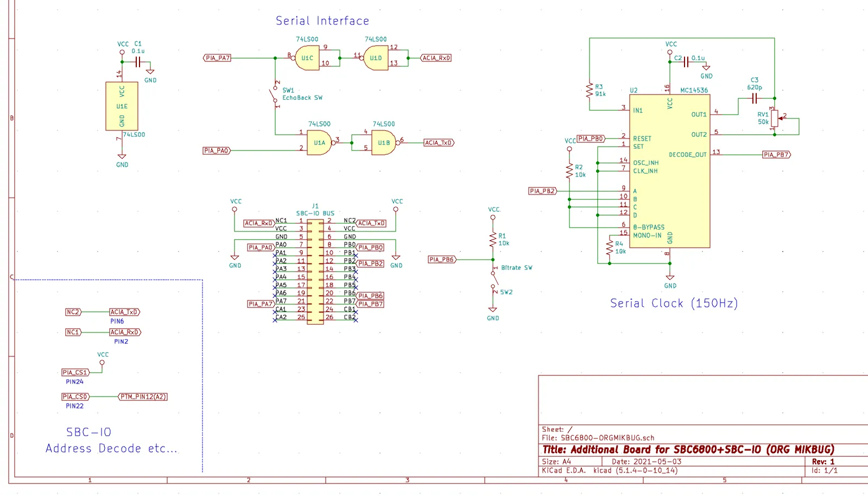
Task: Select the PIA_PB7 label at DECODE_OUT
Action: point(777,155)
